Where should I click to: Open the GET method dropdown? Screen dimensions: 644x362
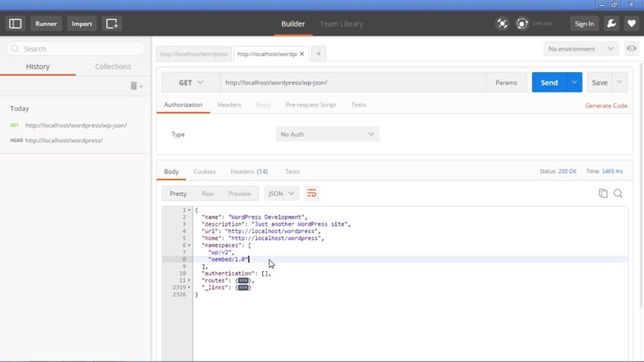click(191, 83)
